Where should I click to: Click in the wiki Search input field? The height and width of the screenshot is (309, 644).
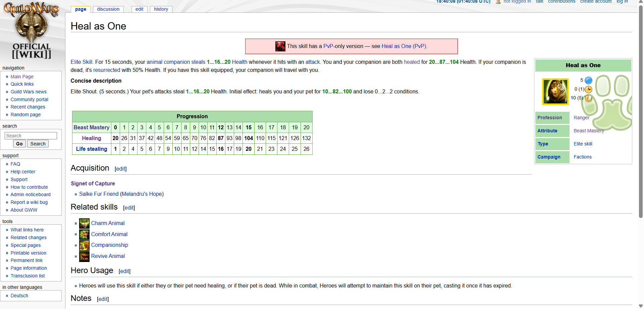pyautogui.click(x=31, y=136)
